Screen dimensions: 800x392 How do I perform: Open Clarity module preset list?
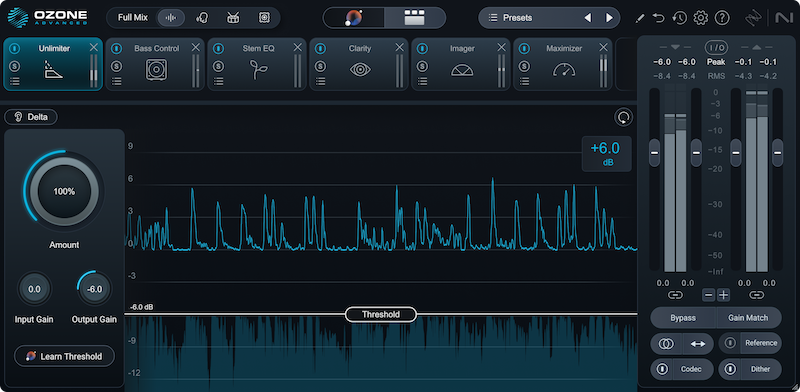(x=320, y=81)
